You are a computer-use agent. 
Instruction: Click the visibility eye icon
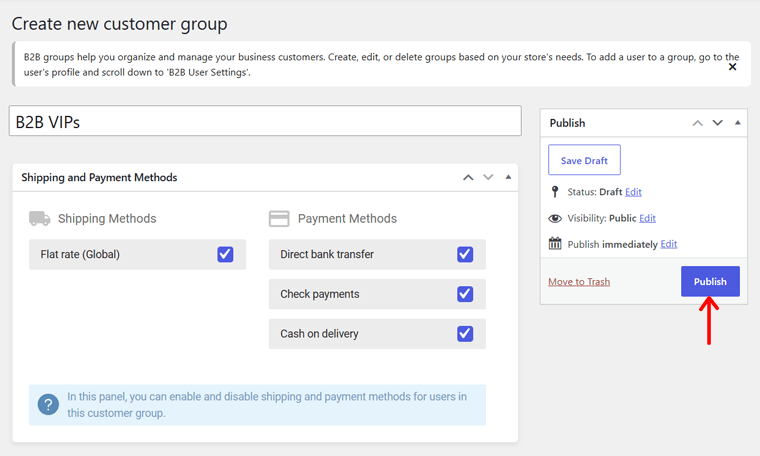point(555,219)
